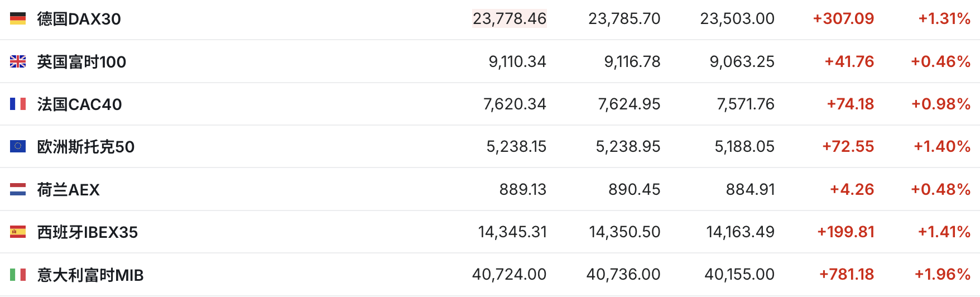The image size is (980, 297).
Task: Open the 西班牙IBEX35 index link
Action: 88,232
